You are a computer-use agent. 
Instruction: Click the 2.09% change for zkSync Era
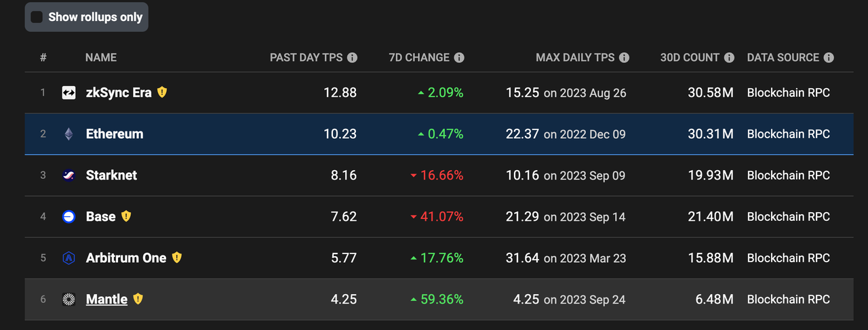[441, 93]
